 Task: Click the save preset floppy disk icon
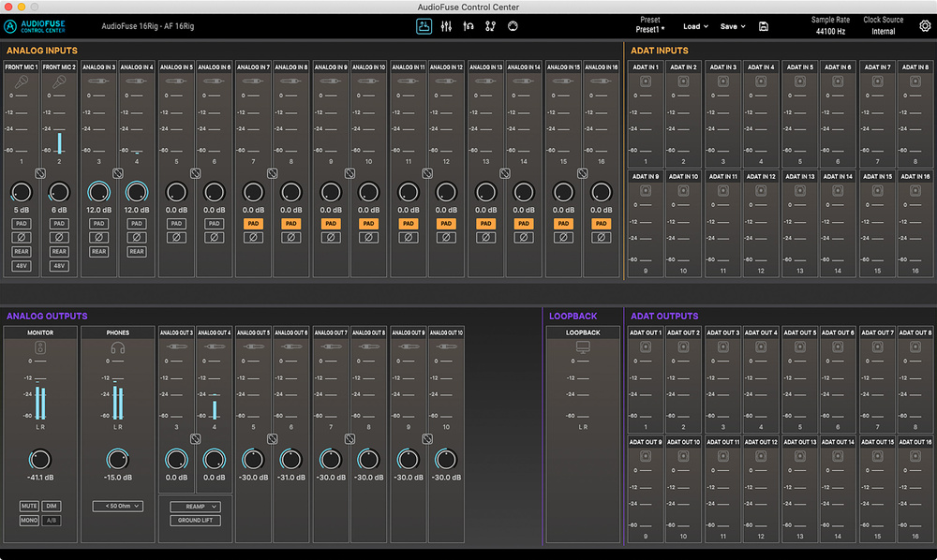click(x=764, y=26)
